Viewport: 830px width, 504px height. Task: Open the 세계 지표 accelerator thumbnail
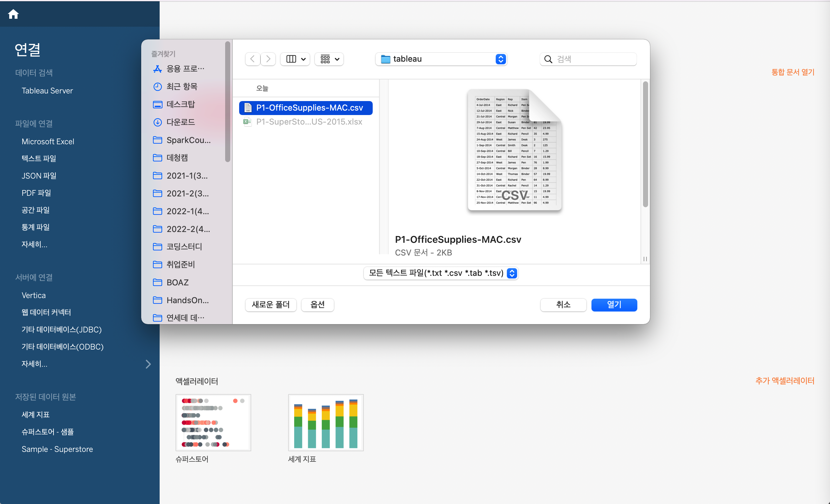(x=326, y=423)
